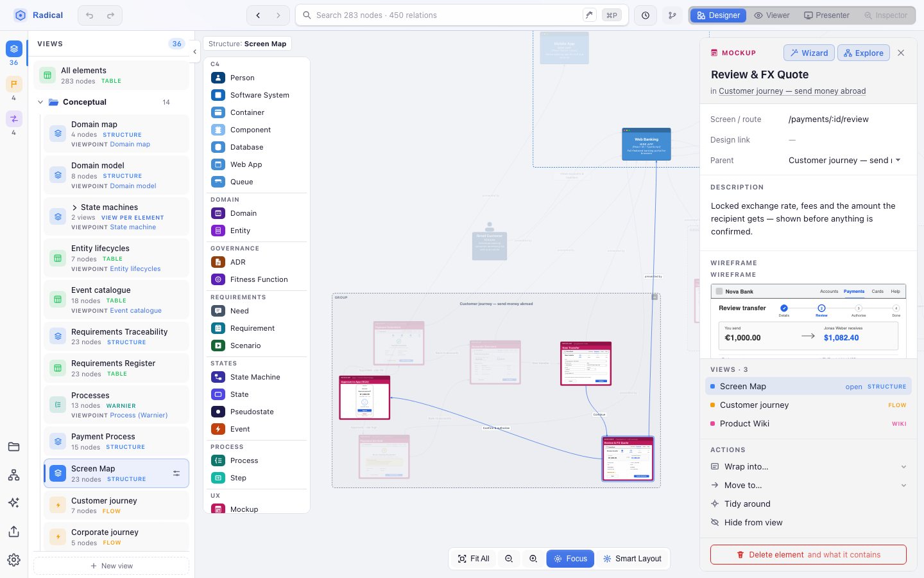Viewport: 924px width, 578px height.
Task: Switch to Inspector mode
Action: [886, 15]
